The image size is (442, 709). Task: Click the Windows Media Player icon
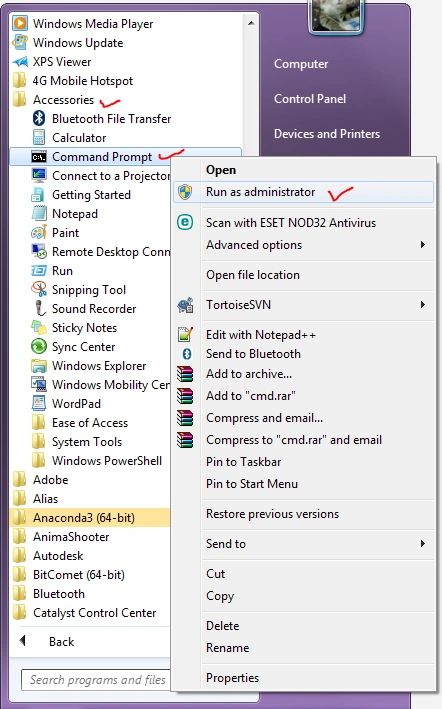tap(20, 24)
